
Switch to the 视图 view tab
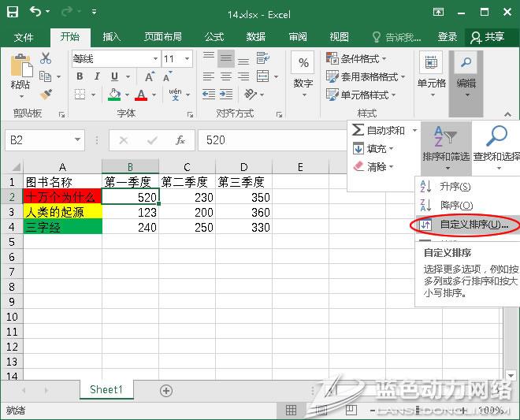click(339, 37)
